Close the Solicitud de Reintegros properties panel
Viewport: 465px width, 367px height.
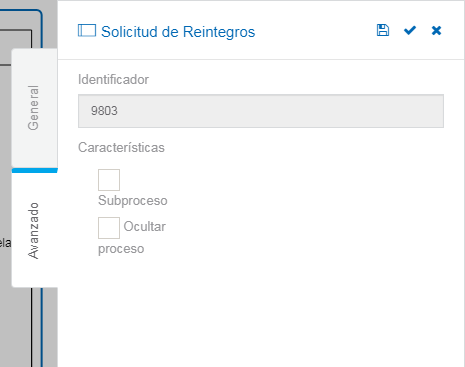436,31
